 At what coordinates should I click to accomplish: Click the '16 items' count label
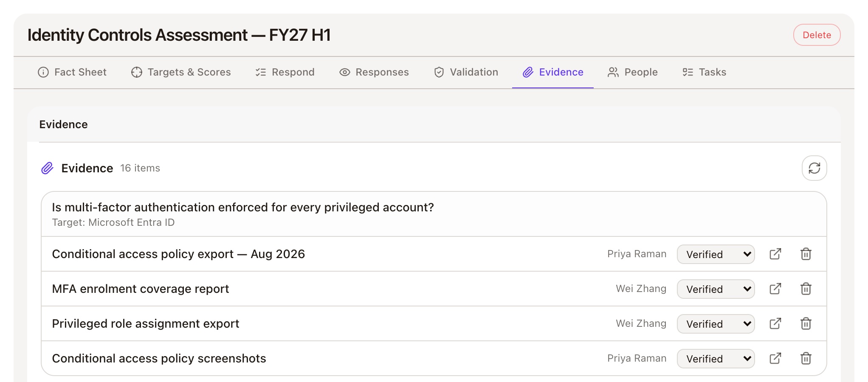pyautogui.click(x=140, y=168)
